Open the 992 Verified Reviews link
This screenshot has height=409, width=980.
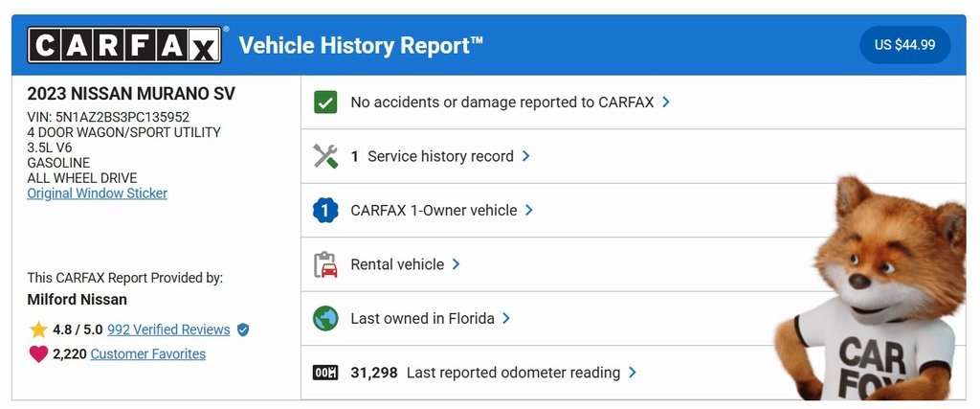click(168, 329)
